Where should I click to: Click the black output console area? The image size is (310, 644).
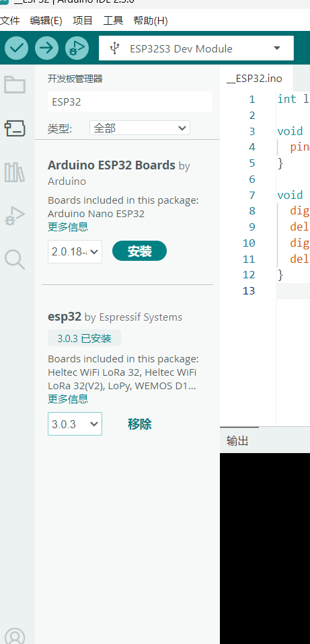pos(265,549)
